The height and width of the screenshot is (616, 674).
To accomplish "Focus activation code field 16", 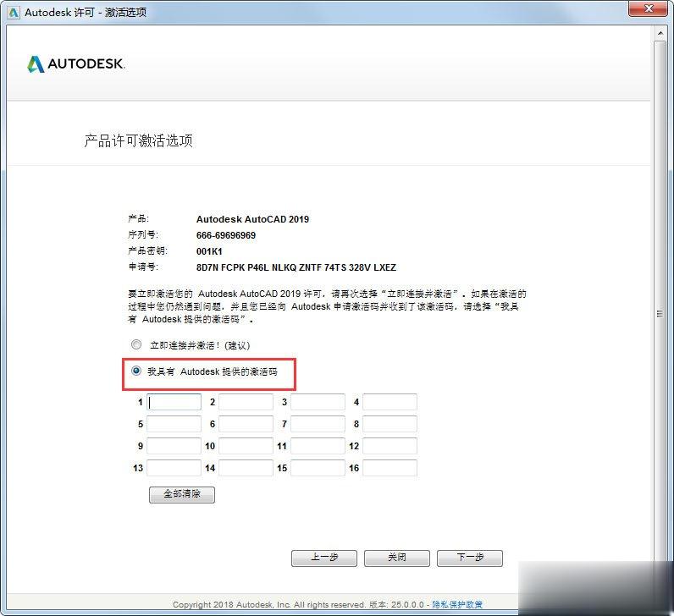I will [x=389, y=468].
